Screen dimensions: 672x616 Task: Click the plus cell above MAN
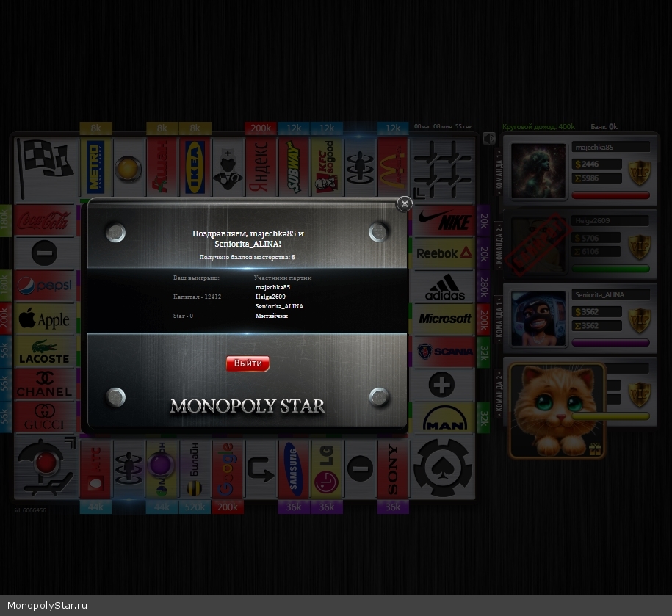[444, 385]
